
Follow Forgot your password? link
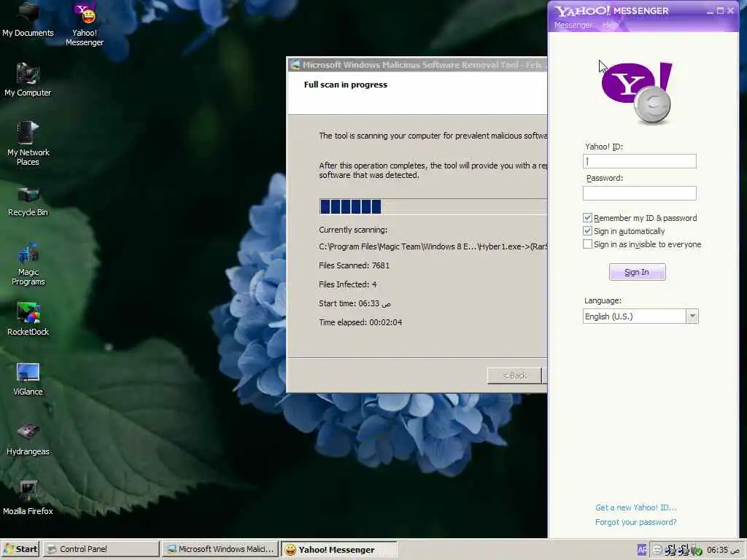pos(636,522)
